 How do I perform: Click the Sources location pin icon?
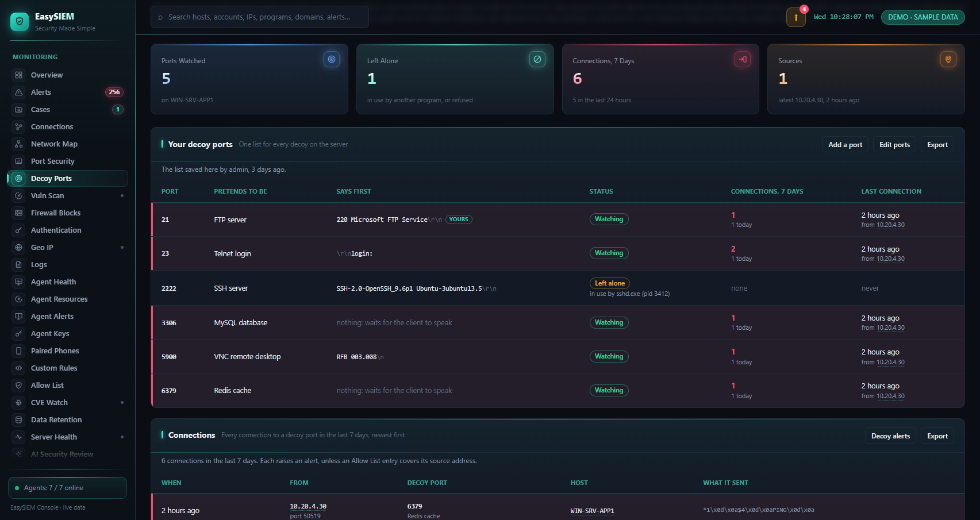[948, 59]
